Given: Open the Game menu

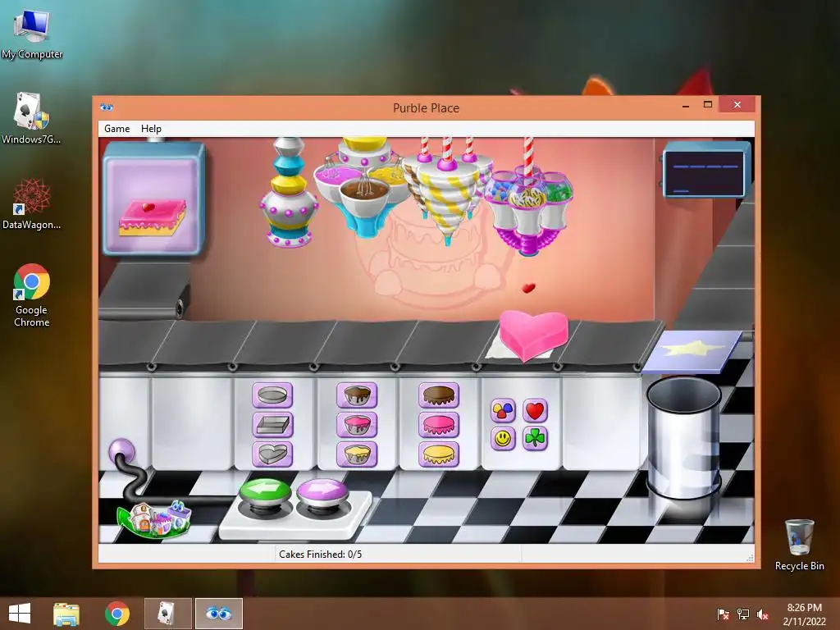Looking at the screenshot, I should 116,129.
